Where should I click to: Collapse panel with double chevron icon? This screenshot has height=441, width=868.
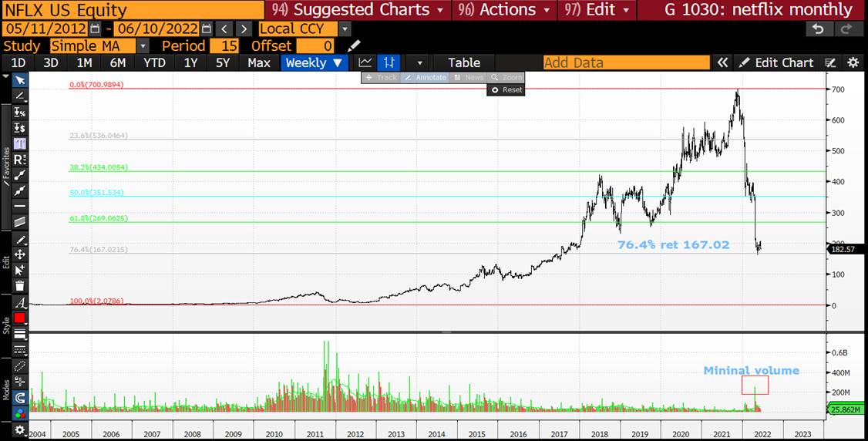pos(722,62)
